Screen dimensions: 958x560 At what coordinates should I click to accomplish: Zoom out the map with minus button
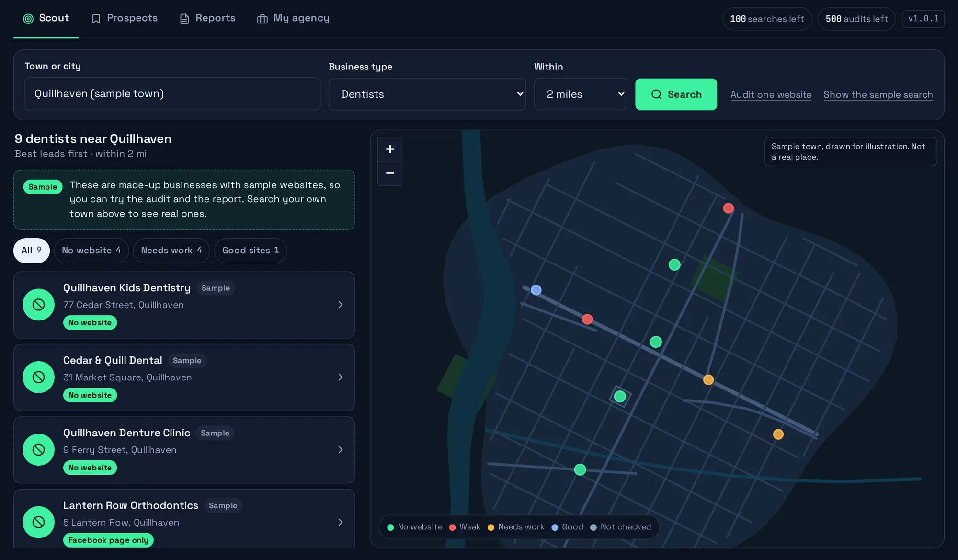pyautogui.click(x=390, y=173)
